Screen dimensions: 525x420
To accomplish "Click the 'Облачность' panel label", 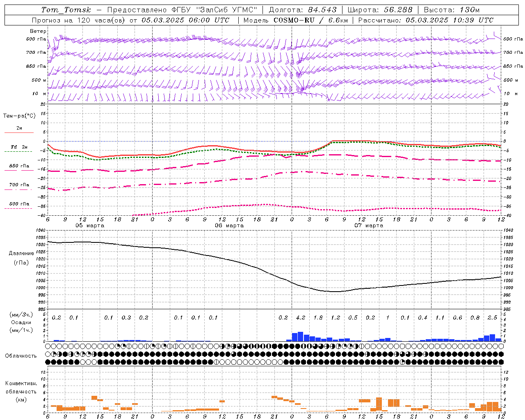I will [21, 356].
